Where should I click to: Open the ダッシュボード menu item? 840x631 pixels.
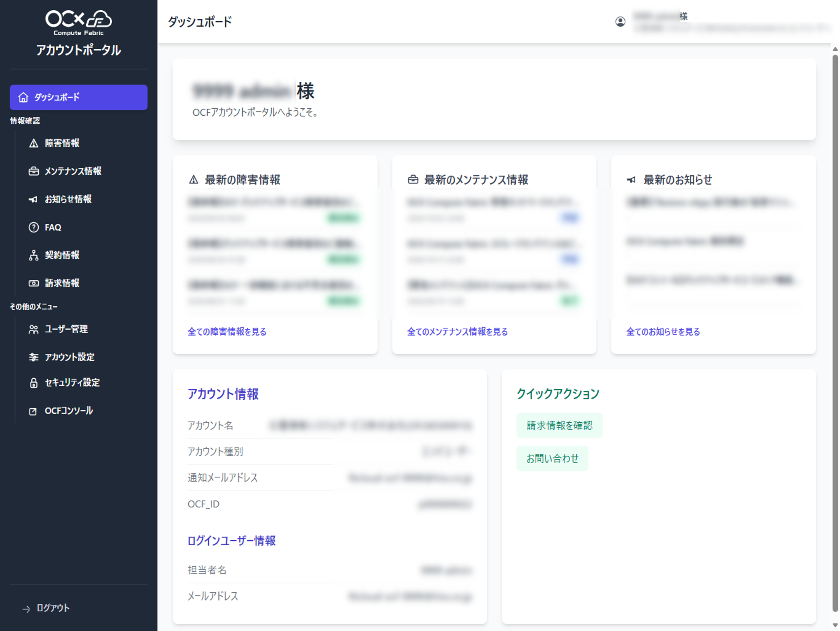pos(79,97)
